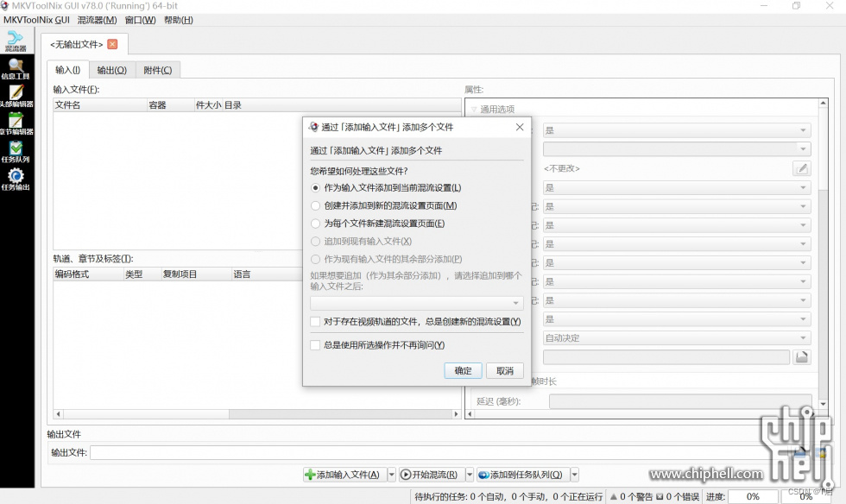Viewport: 846px width, 504px height.
Task: Open the 混流器 multiplexer tool in sidebar
Action: point(16,41)
